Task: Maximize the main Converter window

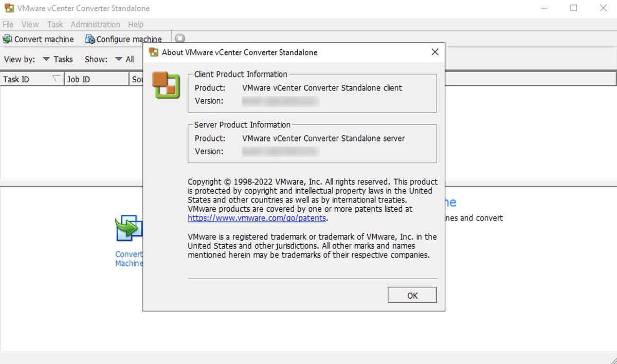Action: pyautogui.click(x=574, y=8)
